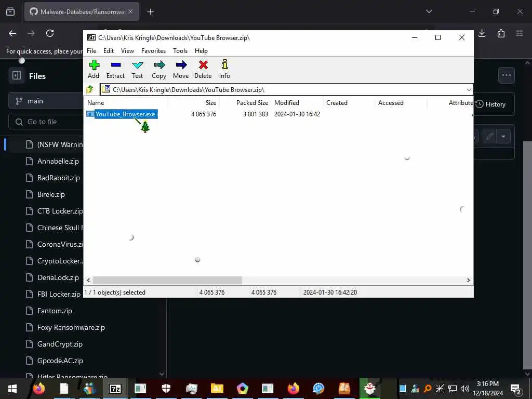Open the browser hamburger menu
Screen dimensions: 532x399
click(520, 33)
